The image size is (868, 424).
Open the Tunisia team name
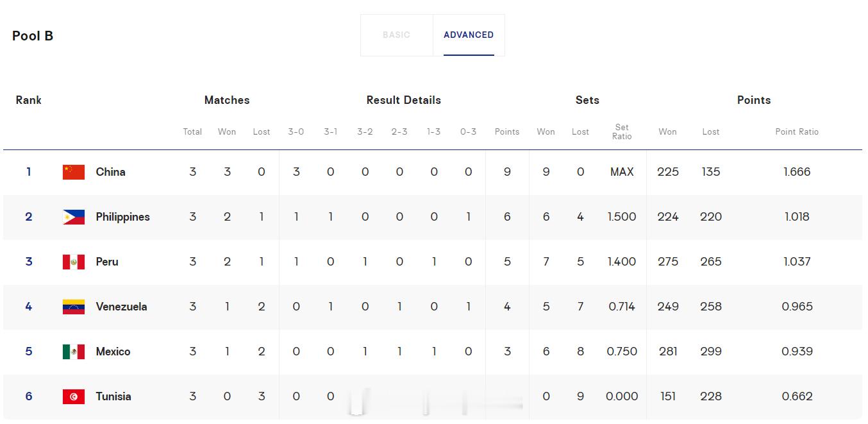click(x=113, y=396)
